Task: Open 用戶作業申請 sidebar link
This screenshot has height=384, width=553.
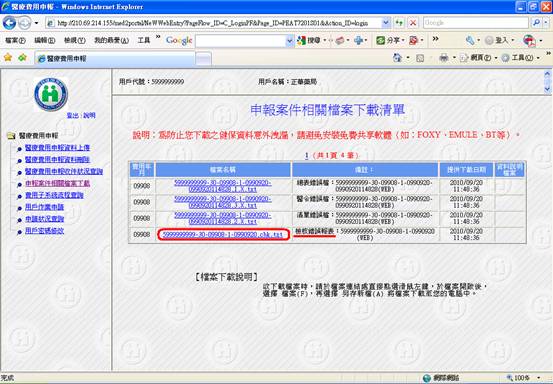Action: (x=44, y=207)
